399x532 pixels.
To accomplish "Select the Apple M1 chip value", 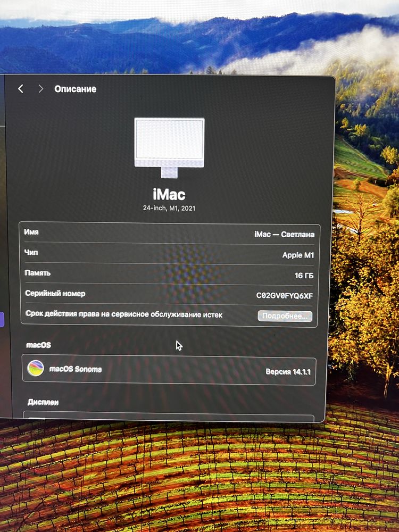I will [298, 255].
